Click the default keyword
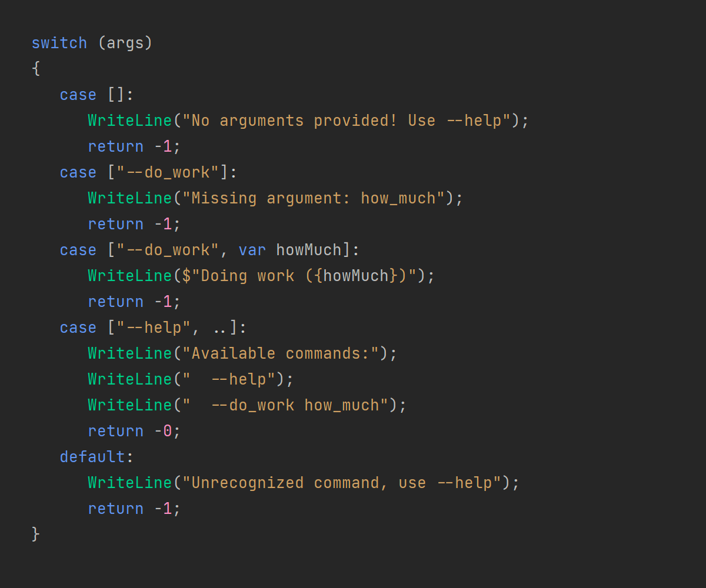 [x=92, y=457]
